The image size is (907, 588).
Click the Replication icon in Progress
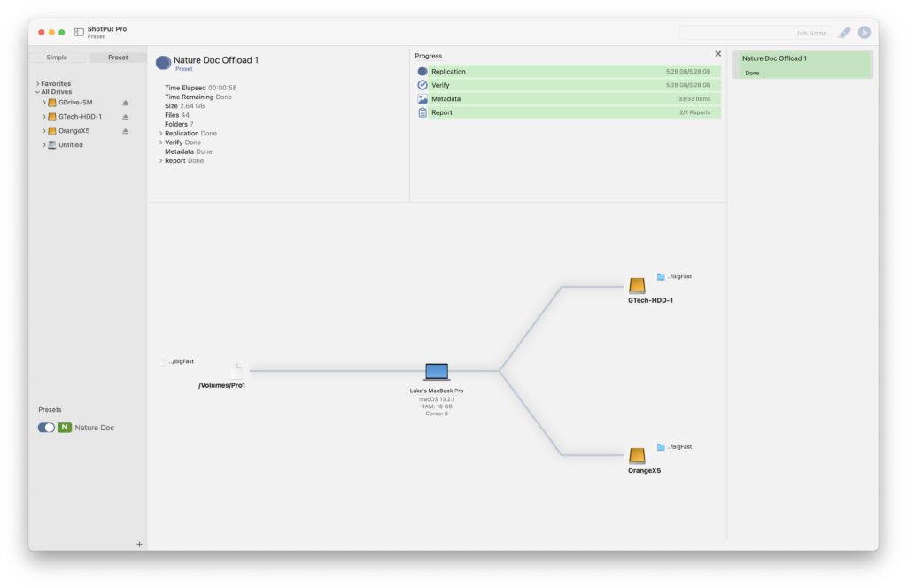point(421,71)
